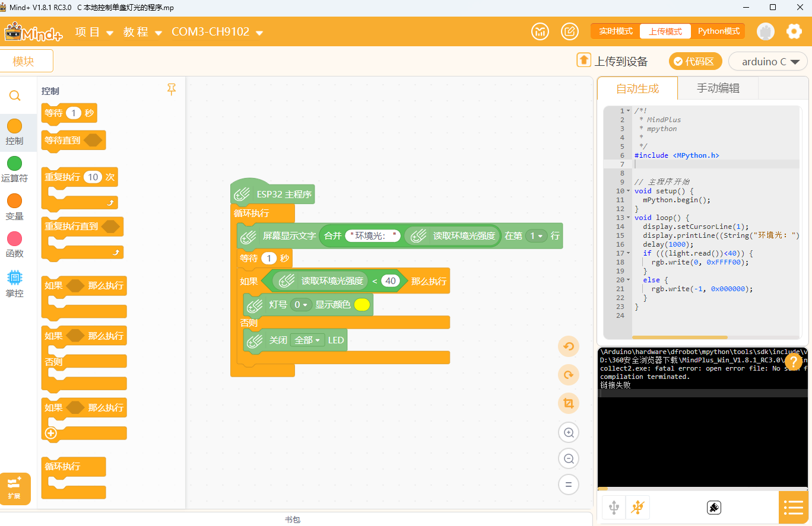
Task: Click the undo arrow in the workspace
Action: coord(568,346)
